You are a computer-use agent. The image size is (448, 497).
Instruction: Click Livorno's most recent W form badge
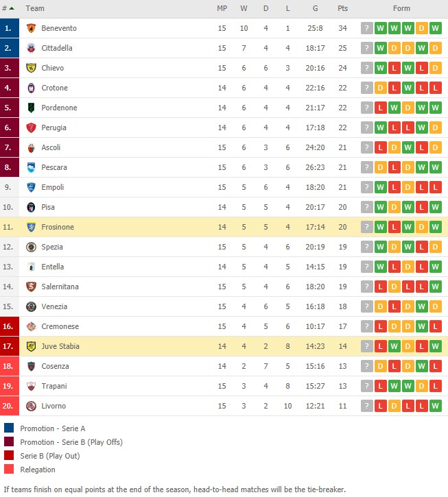[x=436, y=406]
